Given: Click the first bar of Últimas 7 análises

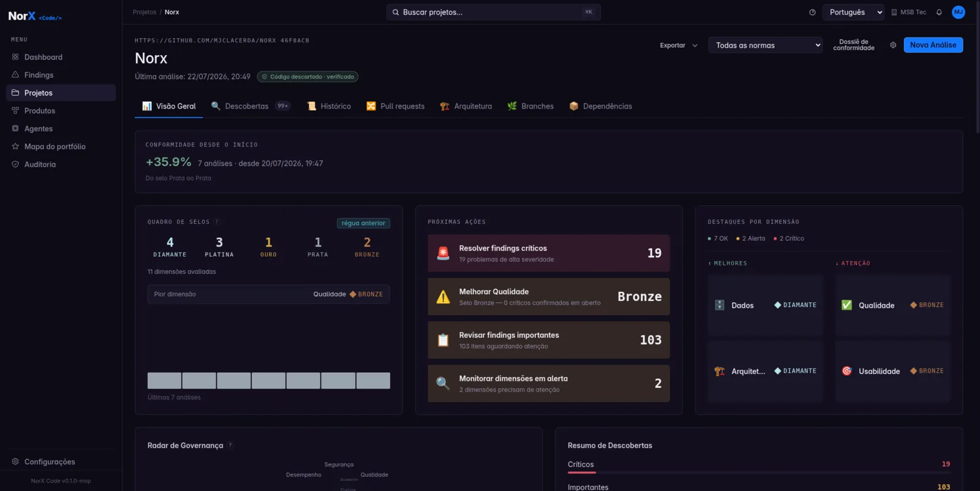Looking at the screenshot, I should point(164,381).
